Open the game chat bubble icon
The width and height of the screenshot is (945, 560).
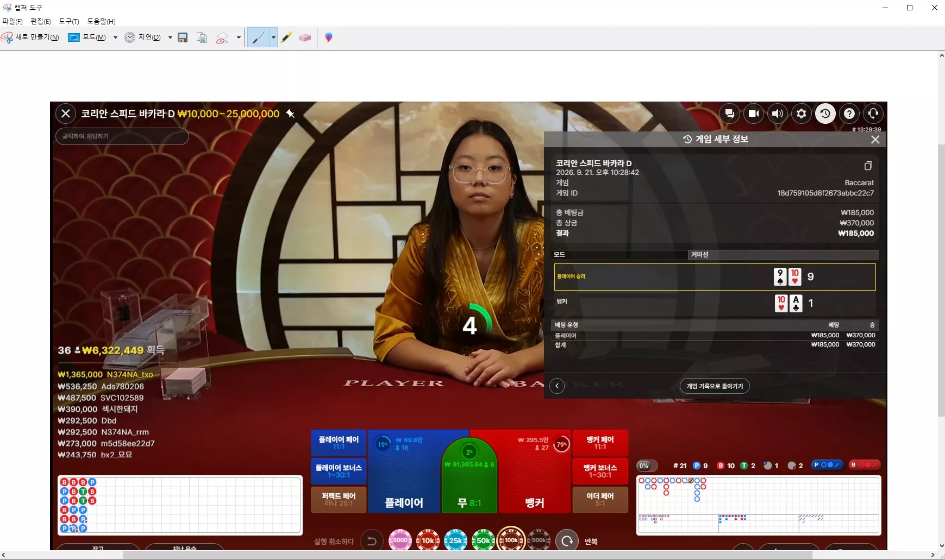730,114
